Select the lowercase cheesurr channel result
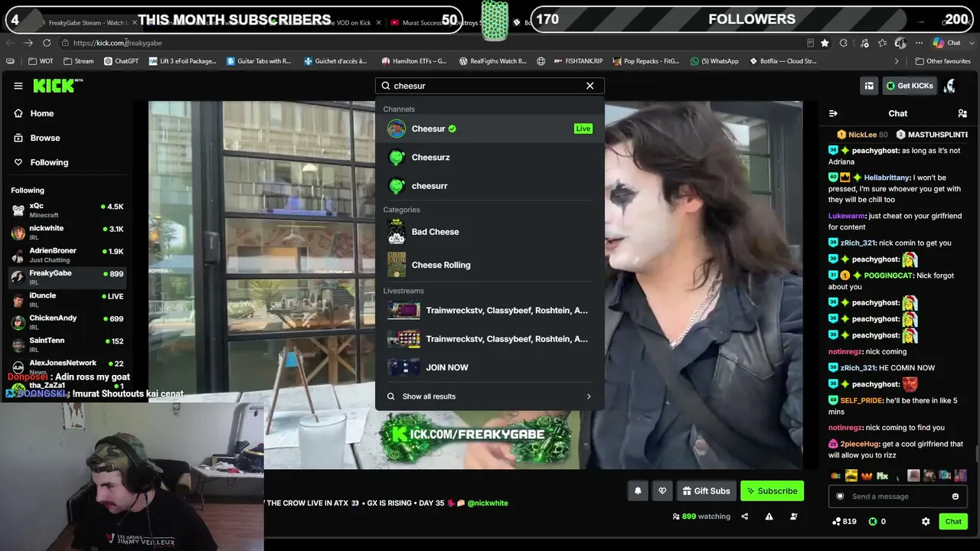Viewport: 980px width, 551px height. tap(490, 186)
